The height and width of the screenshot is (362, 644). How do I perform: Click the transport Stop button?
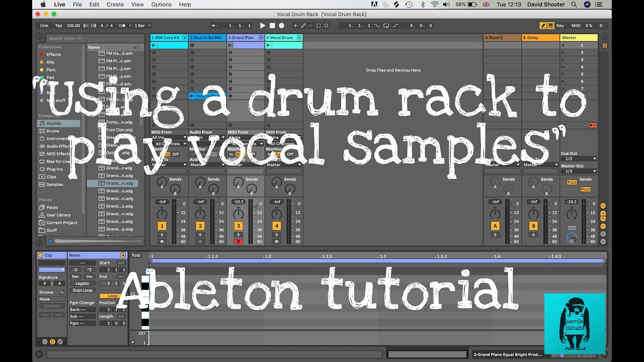point(272,26)
